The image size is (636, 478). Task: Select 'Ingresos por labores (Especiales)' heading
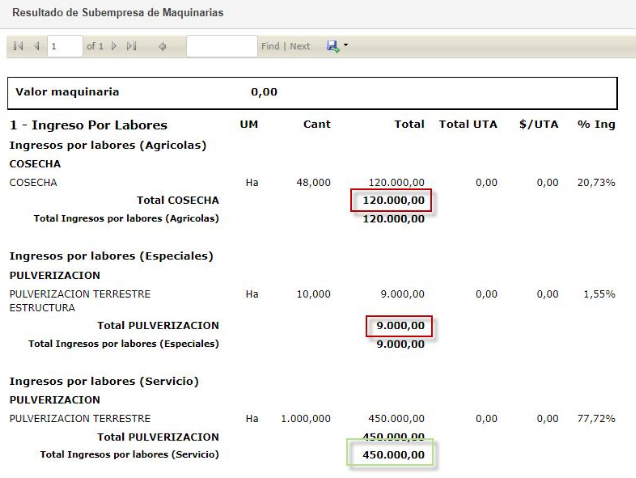coord(112,256)
